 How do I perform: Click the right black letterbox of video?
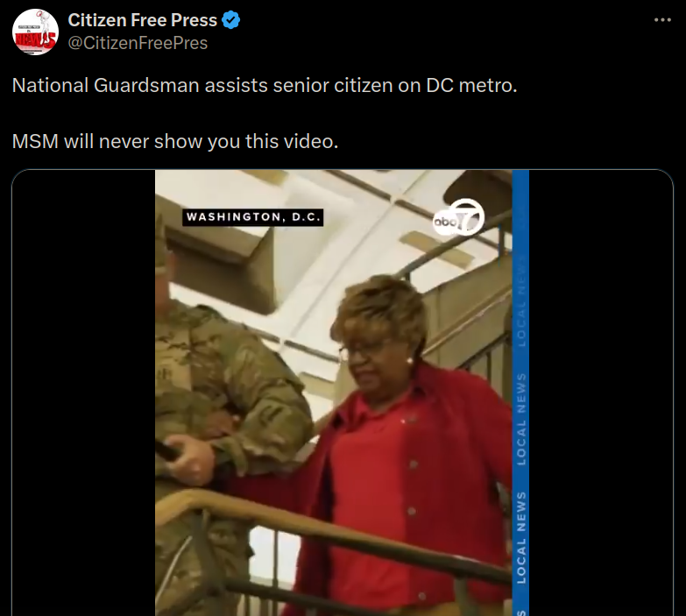pyautogui.click(x=601, y=393)
